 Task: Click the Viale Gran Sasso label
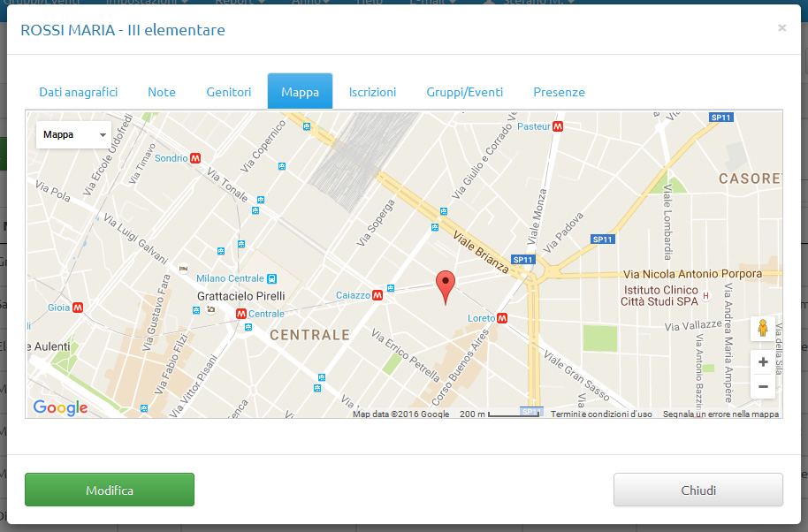click(576, 376)
